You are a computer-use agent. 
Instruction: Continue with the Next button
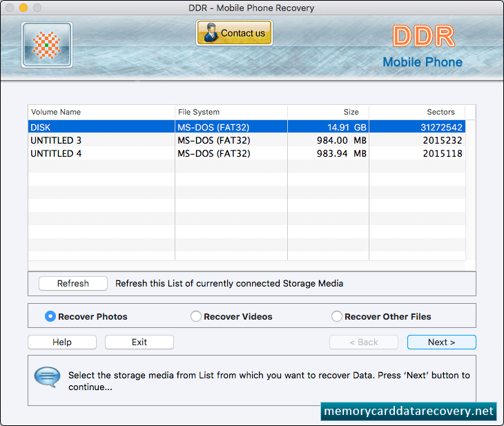[x=441, y=342]
